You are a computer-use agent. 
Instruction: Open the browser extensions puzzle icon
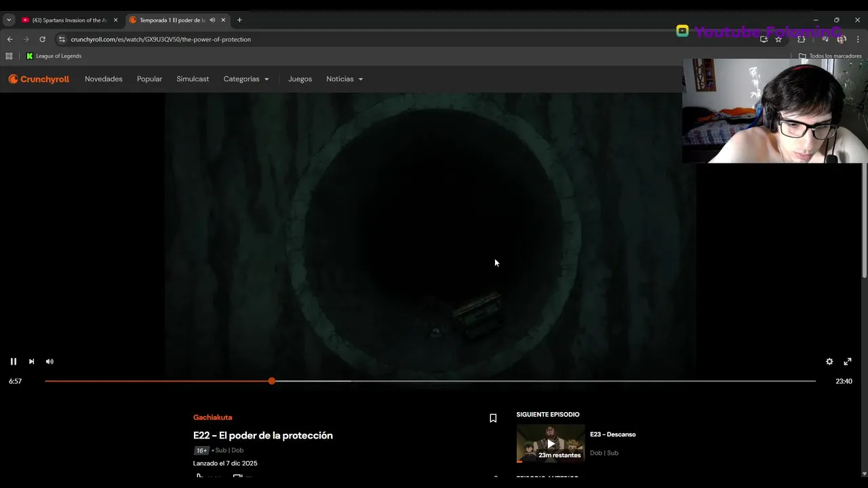[802, 39]
